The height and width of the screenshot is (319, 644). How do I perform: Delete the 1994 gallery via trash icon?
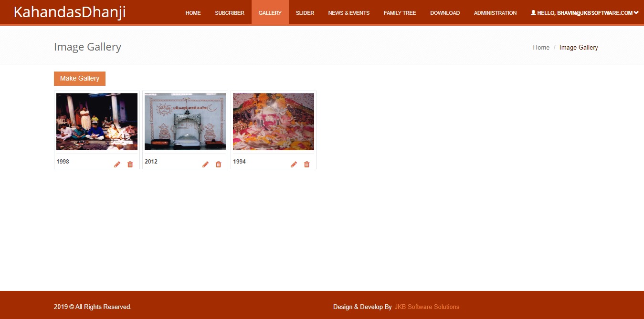pyautogui.click(x=307, y=165)
